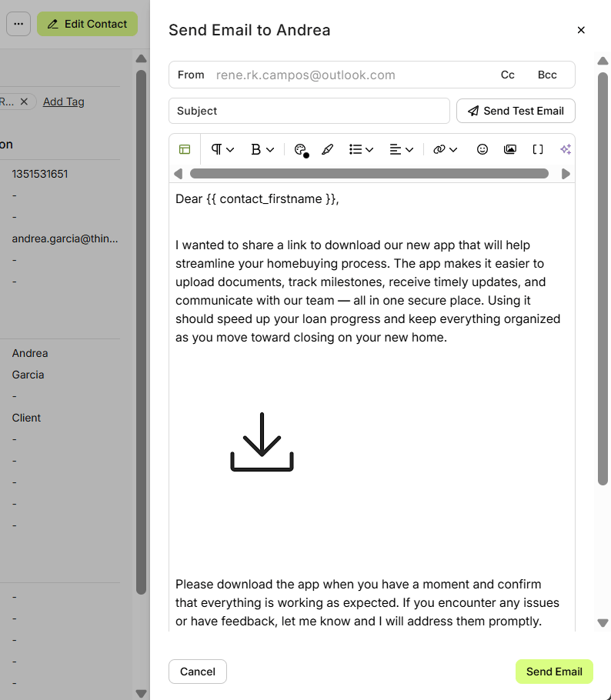
Task: Expand the paragraph format dropdown
Action: [x=222, y=149]
